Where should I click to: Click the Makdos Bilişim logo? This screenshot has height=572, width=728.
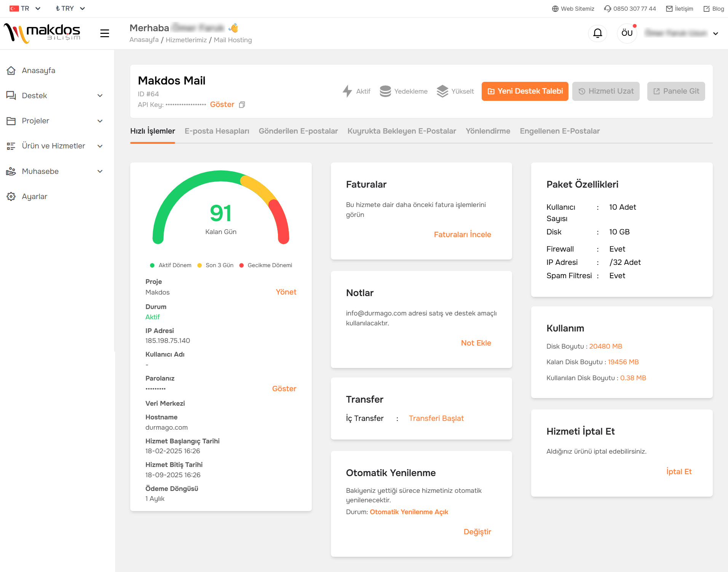42,33
